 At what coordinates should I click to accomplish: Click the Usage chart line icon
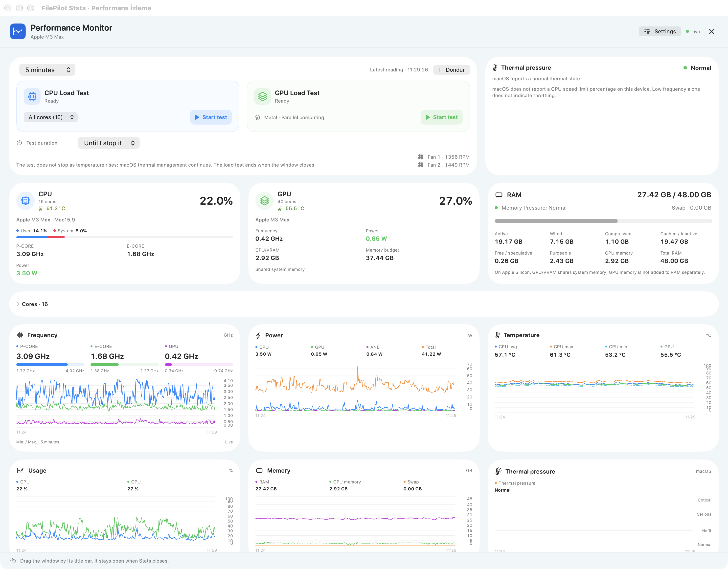(20, 471)
